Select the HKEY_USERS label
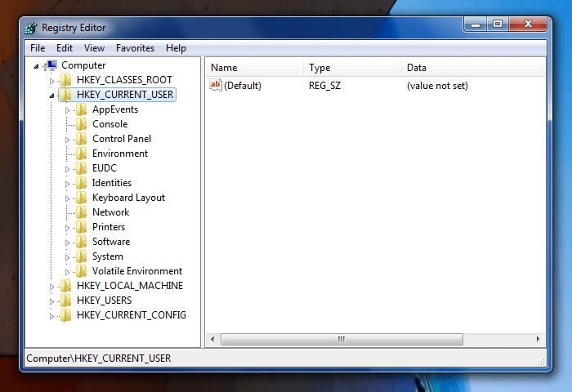The image size is (572, 392). (x=105, y=301)
